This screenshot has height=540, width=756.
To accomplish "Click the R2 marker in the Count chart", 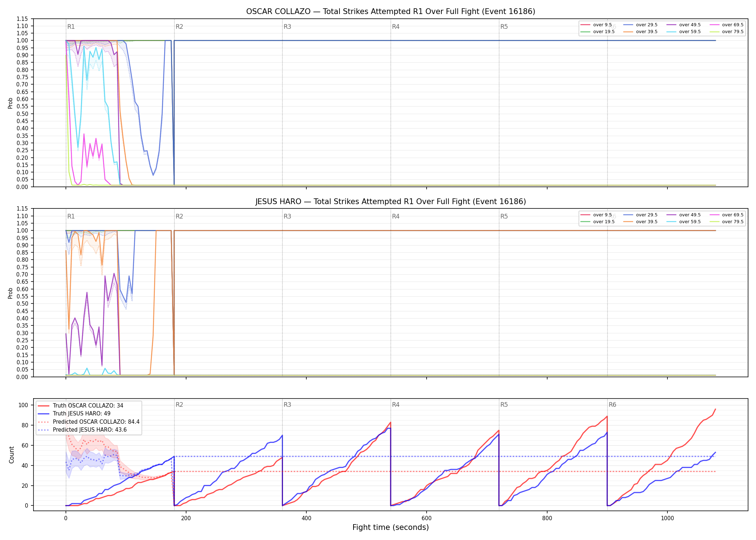I will tap(179, 405).
